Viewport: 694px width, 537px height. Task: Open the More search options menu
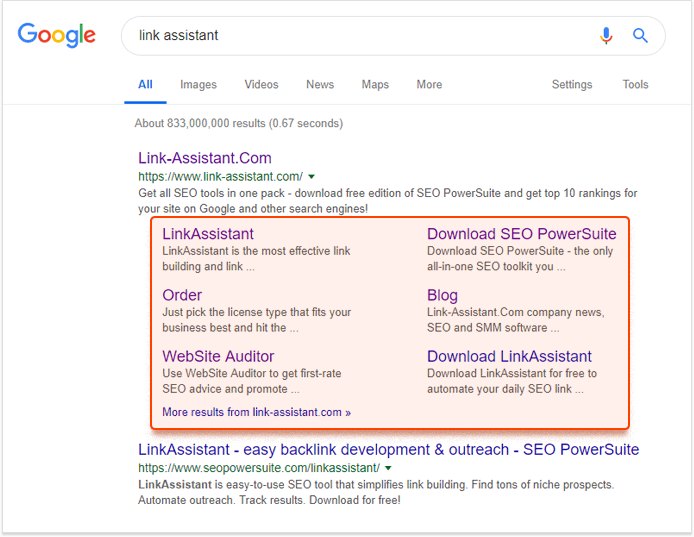click(429, 85)
